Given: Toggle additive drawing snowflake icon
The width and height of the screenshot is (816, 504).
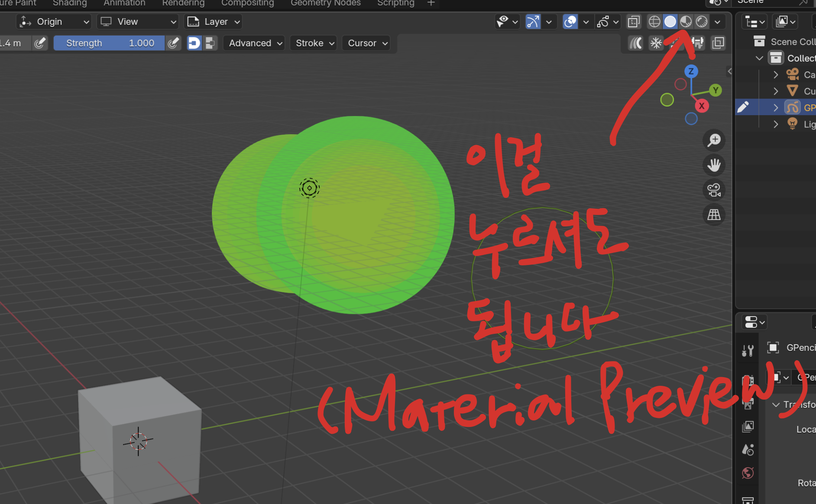Looking at the screenshot, I should coord(656,43).
